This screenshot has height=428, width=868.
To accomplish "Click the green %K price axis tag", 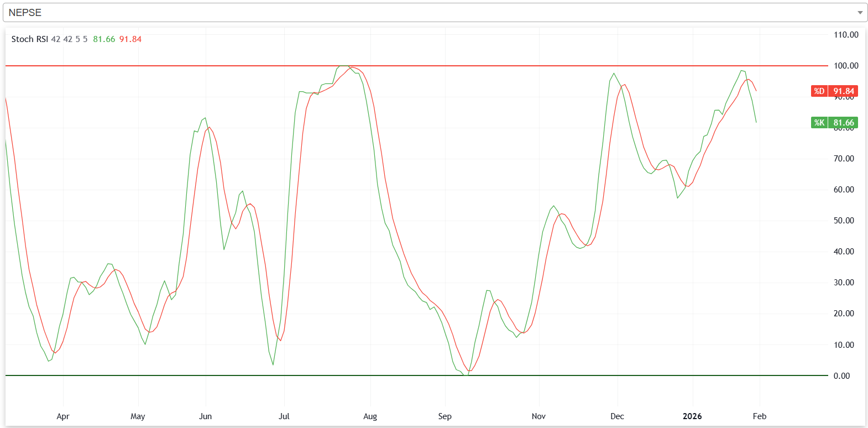I will coord(834,123).
